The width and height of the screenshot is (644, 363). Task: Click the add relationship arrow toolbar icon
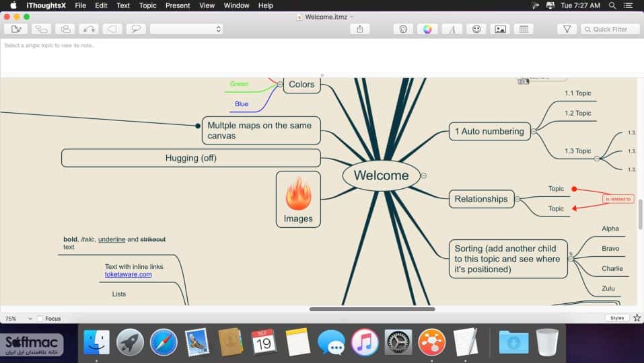point(89,29)
